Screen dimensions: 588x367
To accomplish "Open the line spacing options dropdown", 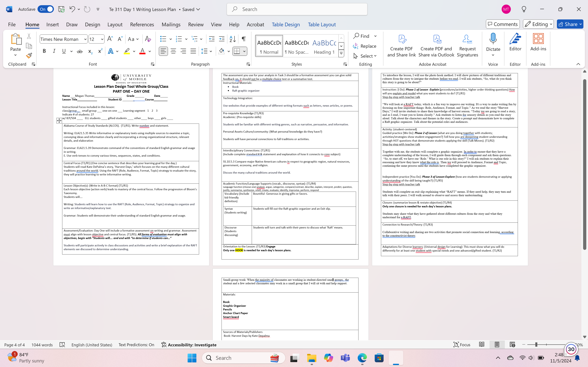I will (x=211, y=51).
